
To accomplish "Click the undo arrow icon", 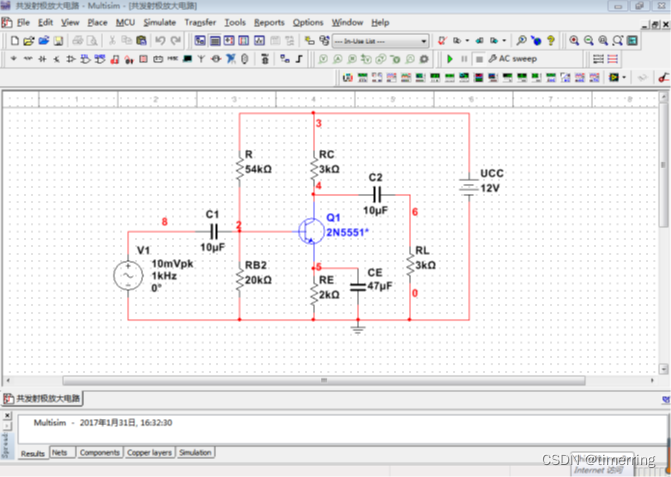I will pyautogui.click(x=160, y=41).
